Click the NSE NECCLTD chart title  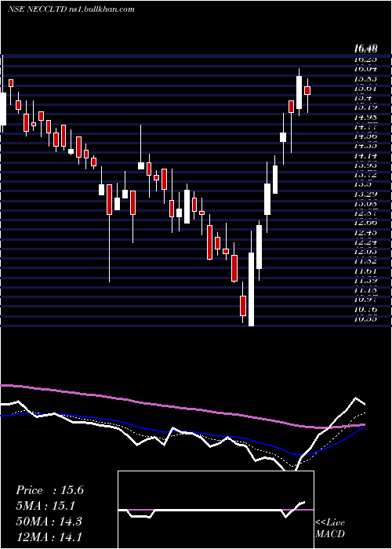tap(71, 9)
